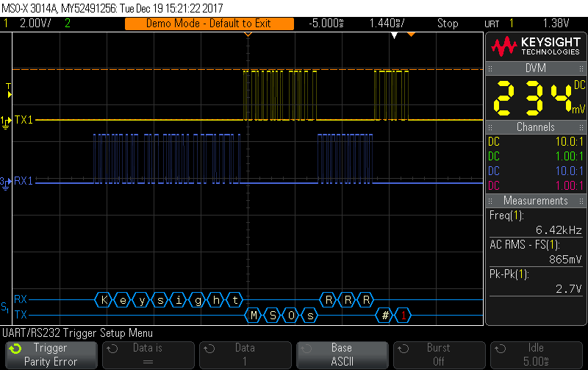Click the trigger level T marker
Screen dimensions: 588x370
[x=9, y=90]
